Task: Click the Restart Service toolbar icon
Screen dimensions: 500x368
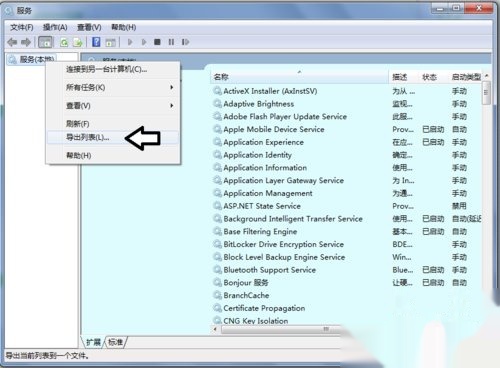Action: click(x=185, y=42)
